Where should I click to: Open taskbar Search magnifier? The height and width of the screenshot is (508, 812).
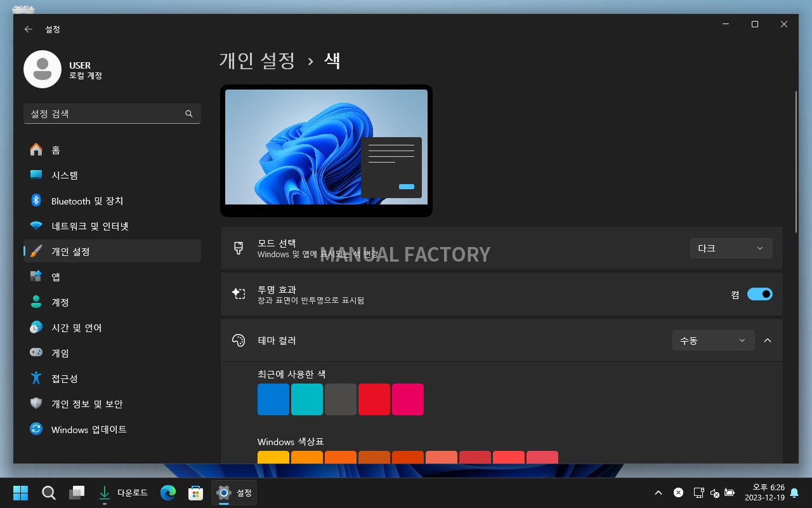click(48, 493)
